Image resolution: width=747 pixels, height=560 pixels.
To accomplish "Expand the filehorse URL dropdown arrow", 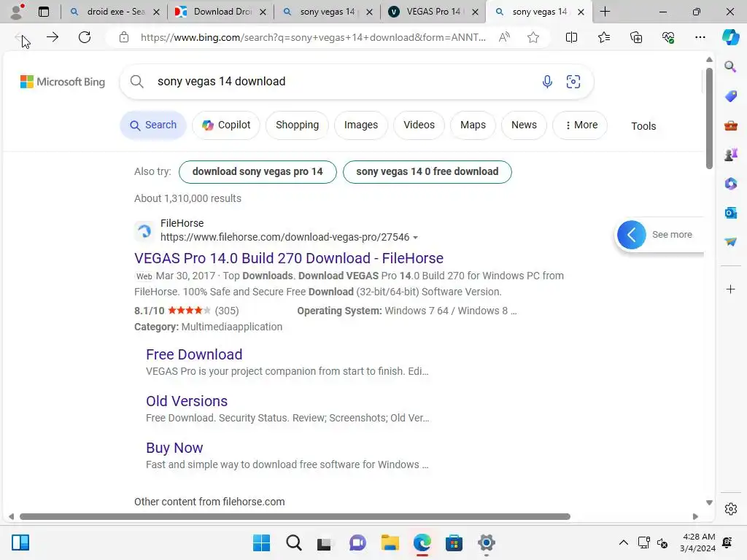I will [x=415, y=238].
